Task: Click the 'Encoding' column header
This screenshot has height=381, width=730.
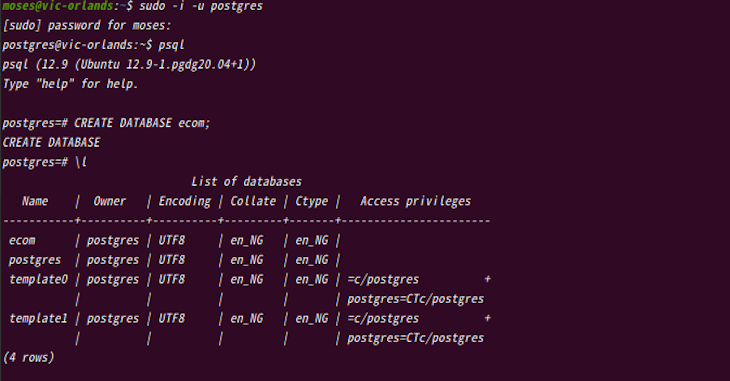Action: pyautogui.click(x=184, y=201)
